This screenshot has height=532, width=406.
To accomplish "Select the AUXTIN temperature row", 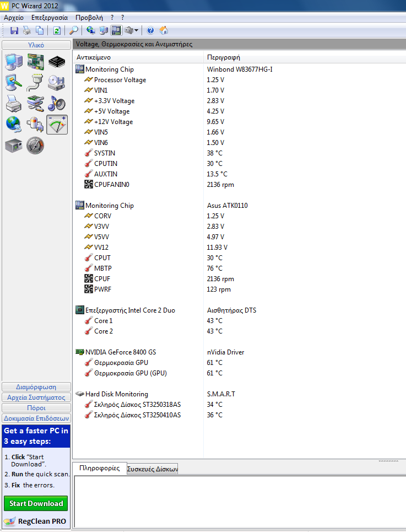I will coord(239,174).
